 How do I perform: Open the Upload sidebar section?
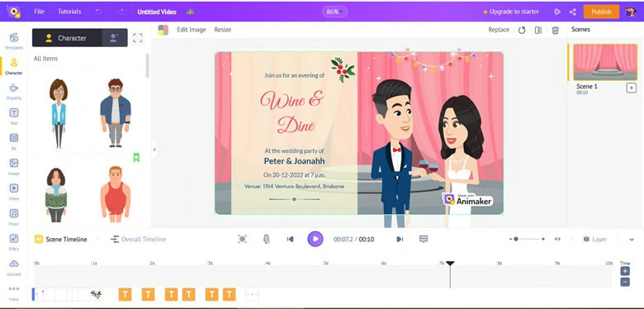(13, 267)
